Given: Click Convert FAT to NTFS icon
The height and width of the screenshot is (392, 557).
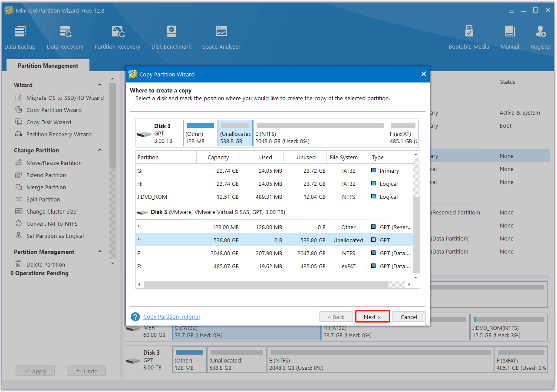Looking at the screenshot, I should (x=19, y=224).
